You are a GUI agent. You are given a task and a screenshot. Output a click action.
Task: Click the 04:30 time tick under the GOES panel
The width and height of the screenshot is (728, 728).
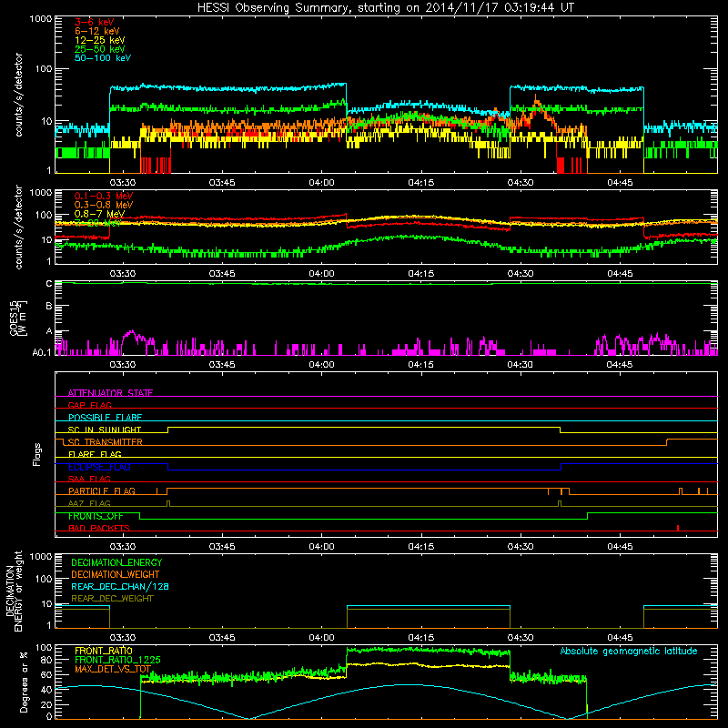[x=520, y=365]
